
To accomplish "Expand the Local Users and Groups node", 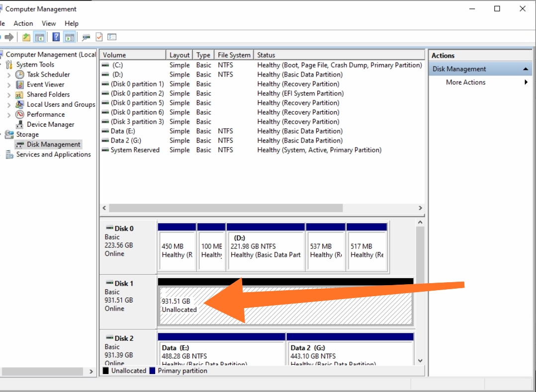I will (9, 105).
